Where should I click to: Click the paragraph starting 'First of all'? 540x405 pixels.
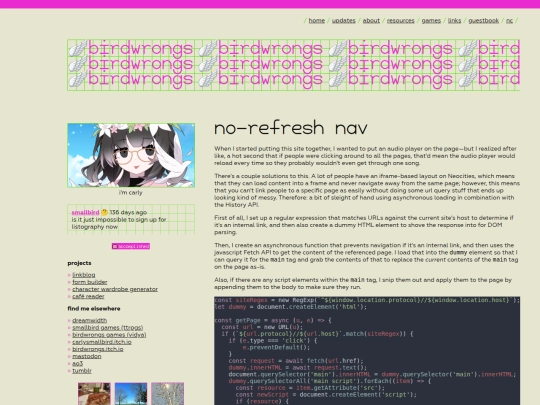click(x=364, y=225)
